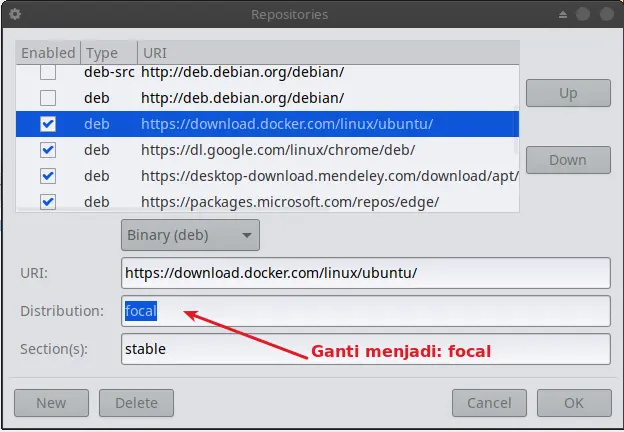Select the deb http://deb.debian.org/debian/ URI
Viewport: 624px width, 432px height.
242,98
